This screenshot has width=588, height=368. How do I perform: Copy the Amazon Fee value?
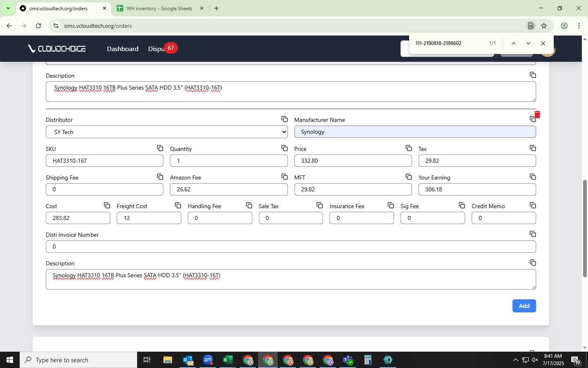point(284,177)
